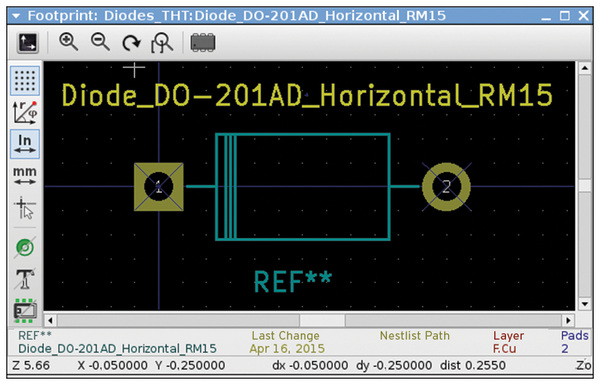The height and width of the screenshot is (385, 600).
Task: Toggle grid display button
Action: [25, 81]
